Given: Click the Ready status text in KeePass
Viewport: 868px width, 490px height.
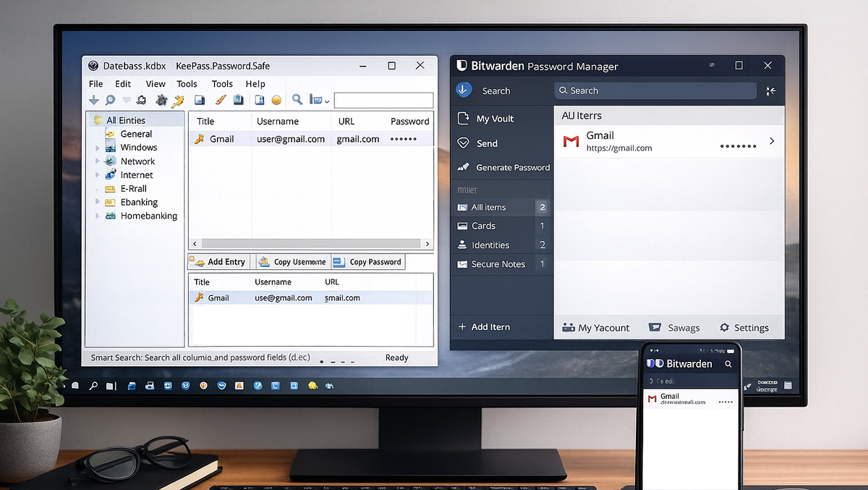Looking at the screenshot, I should click(396, 358).
